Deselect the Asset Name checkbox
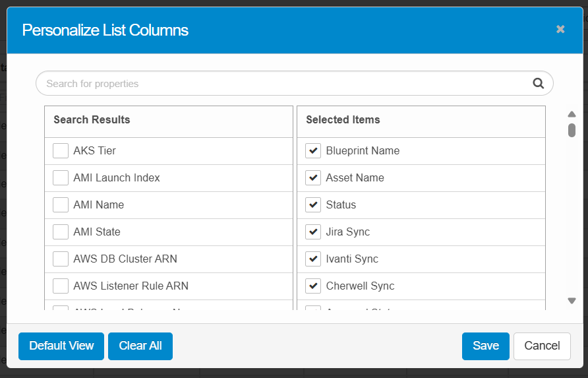Viewport: 588px width, 378px height. coord(313,178)
